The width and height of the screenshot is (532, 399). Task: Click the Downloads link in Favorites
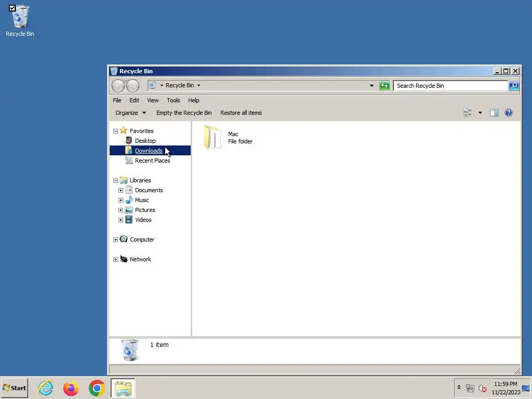tap(149, 151)
